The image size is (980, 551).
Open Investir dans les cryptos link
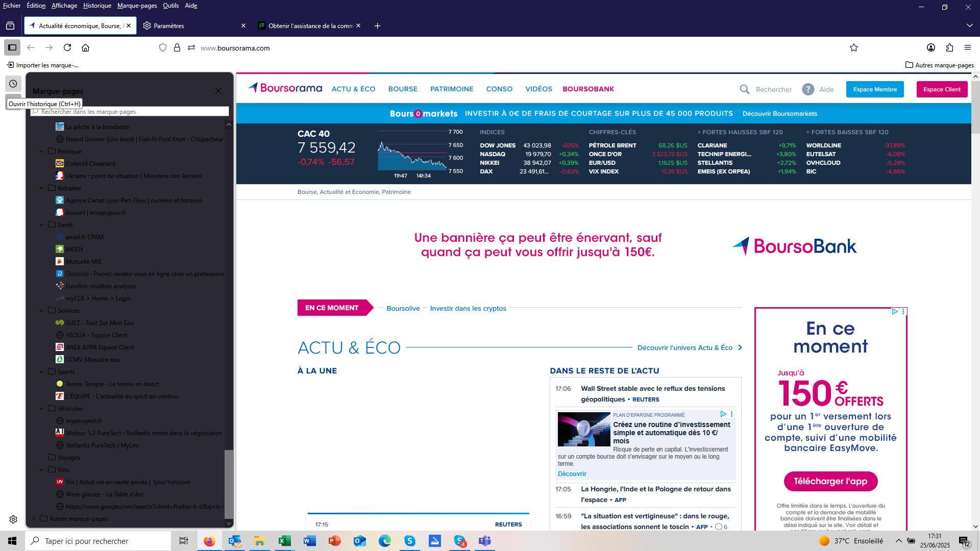[468, 308]
